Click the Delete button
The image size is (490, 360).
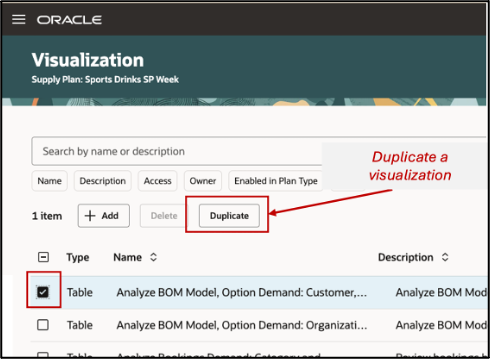164,216
